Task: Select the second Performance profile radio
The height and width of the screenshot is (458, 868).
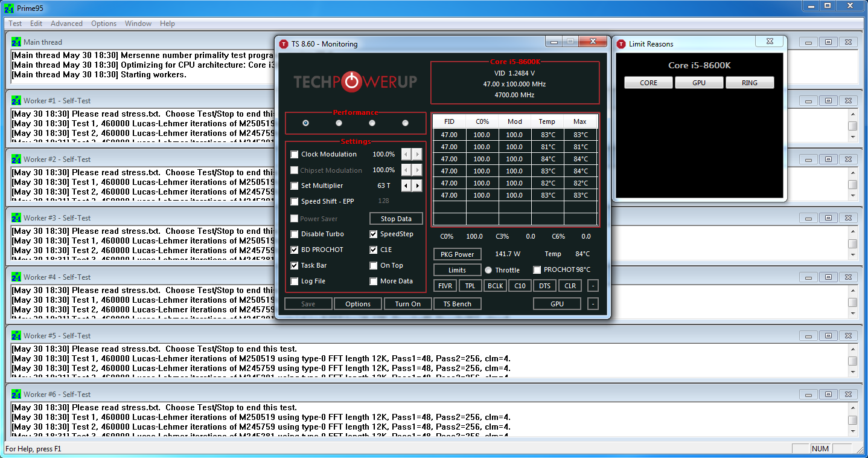Action: [x=339, y=123]
